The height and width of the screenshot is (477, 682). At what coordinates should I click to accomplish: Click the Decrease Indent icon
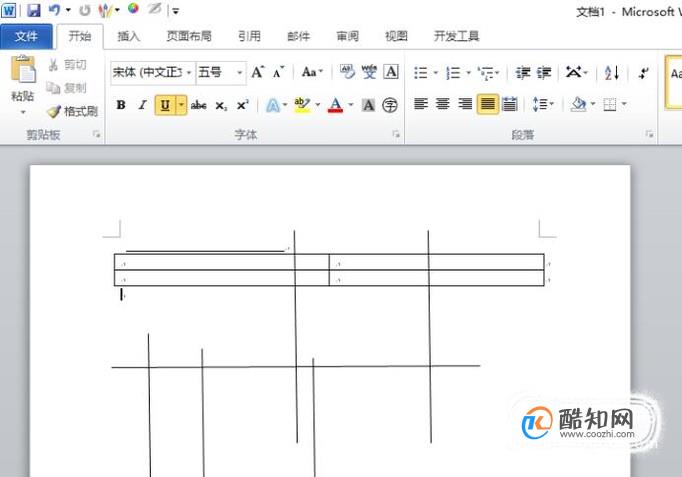[522, 73]
